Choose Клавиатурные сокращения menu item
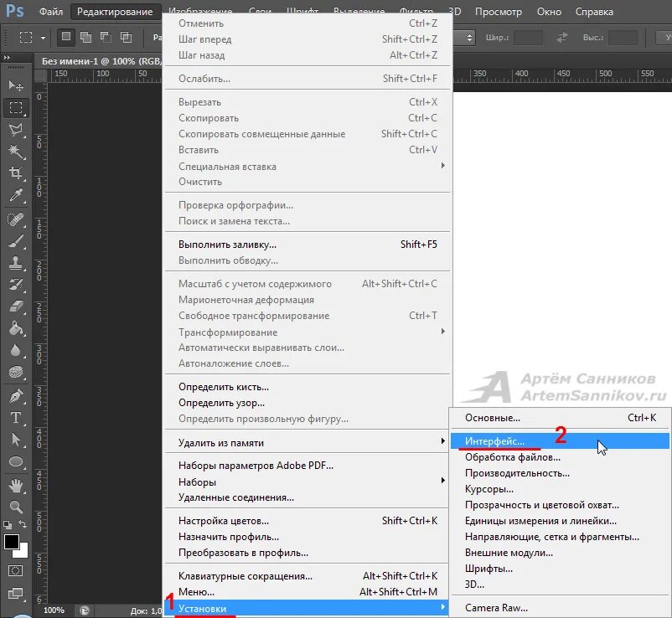This screenshot has width=672, height=618. coord(308,576)
